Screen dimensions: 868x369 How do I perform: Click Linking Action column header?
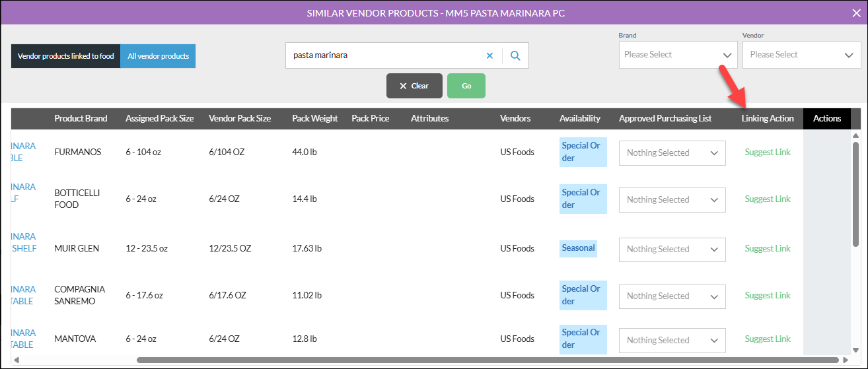[768, 119]
